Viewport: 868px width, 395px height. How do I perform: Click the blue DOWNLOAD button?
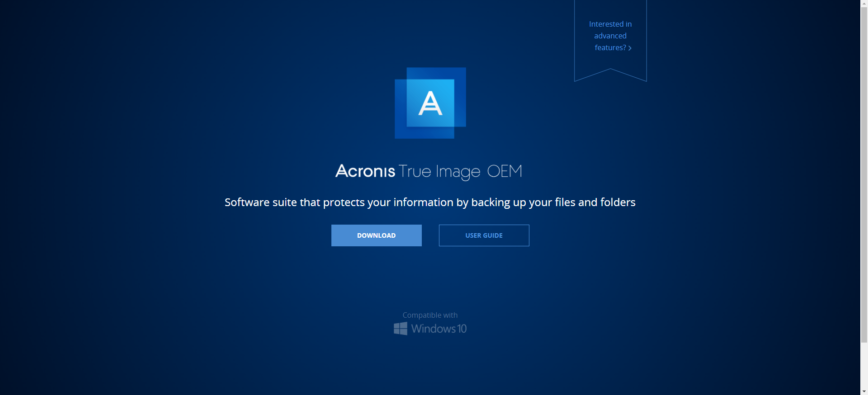[x=376, y=235]
